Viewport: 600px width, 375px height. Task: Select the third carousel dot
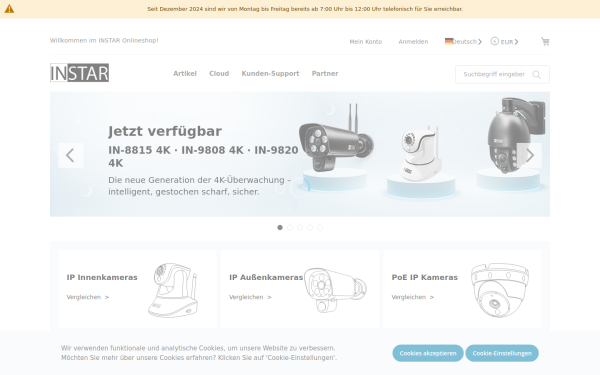point(300,228)
